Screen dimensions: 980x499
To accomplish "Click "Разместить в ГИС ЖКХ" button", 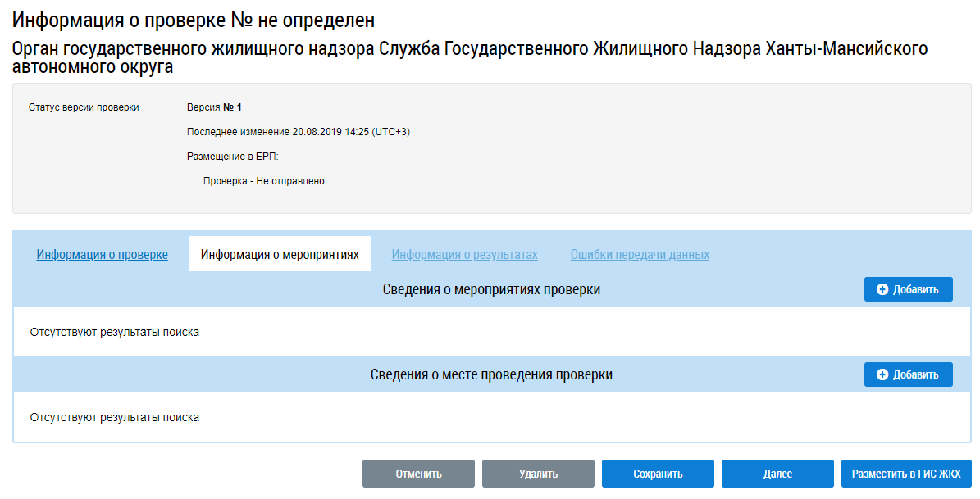I will [906, 474].
